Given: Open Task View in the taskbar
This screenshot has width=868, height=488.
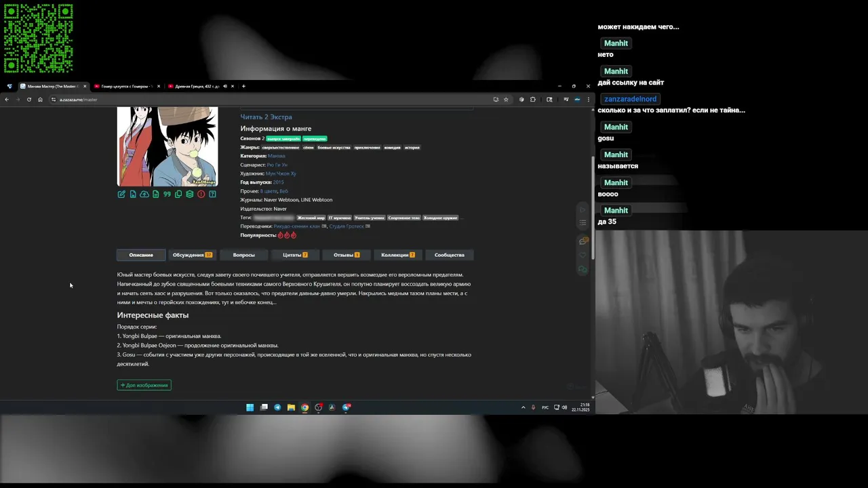Looking at the screenshot, I should click(264, 407).
